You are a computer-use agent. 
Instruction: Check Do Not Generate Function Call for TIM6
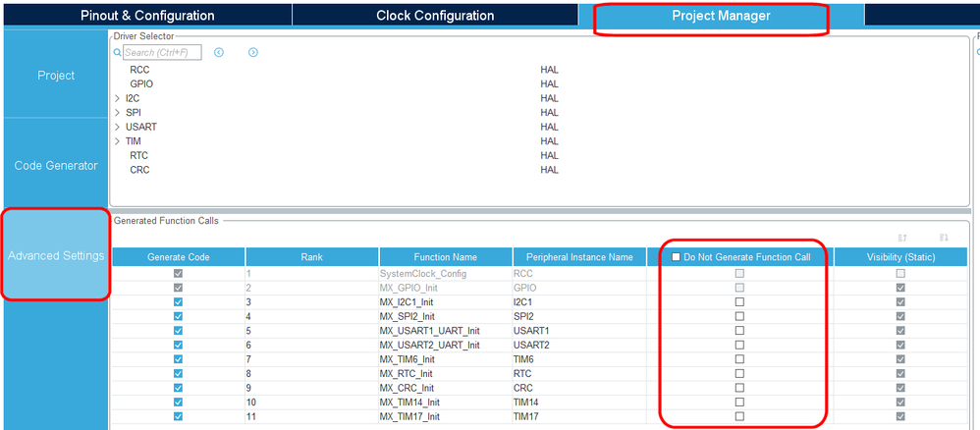pyautogui.click(x=739, y=359)
